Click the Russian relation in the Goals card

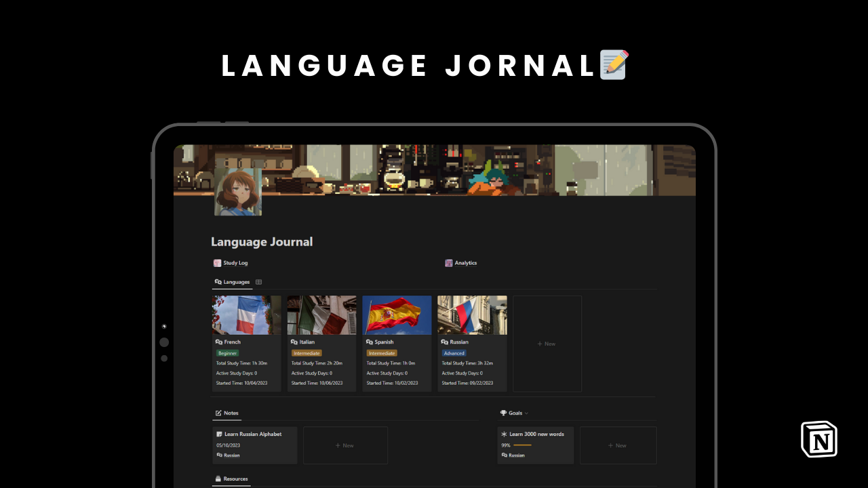pyautogui.click(x=513, y=455)
